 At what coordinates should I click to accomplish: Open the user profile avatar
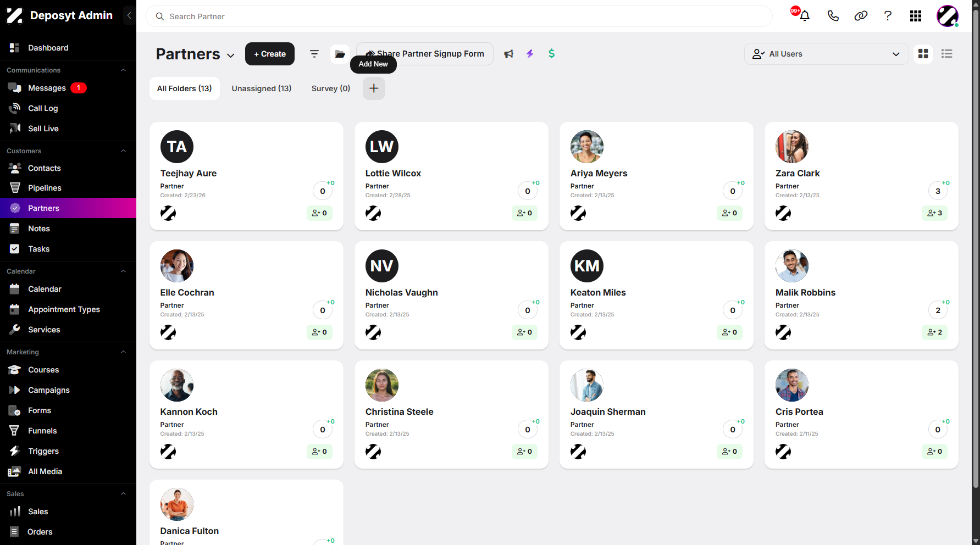[x=948, y=16]
